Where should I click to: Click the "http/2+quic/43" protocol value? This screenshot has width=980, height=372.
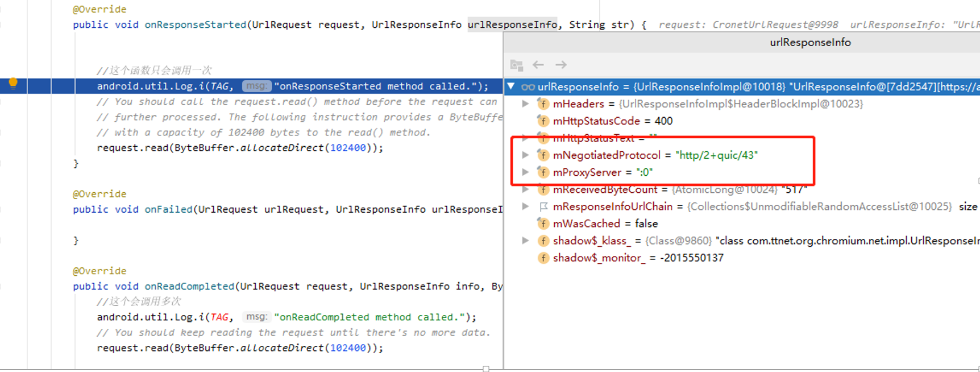[717, 155]
